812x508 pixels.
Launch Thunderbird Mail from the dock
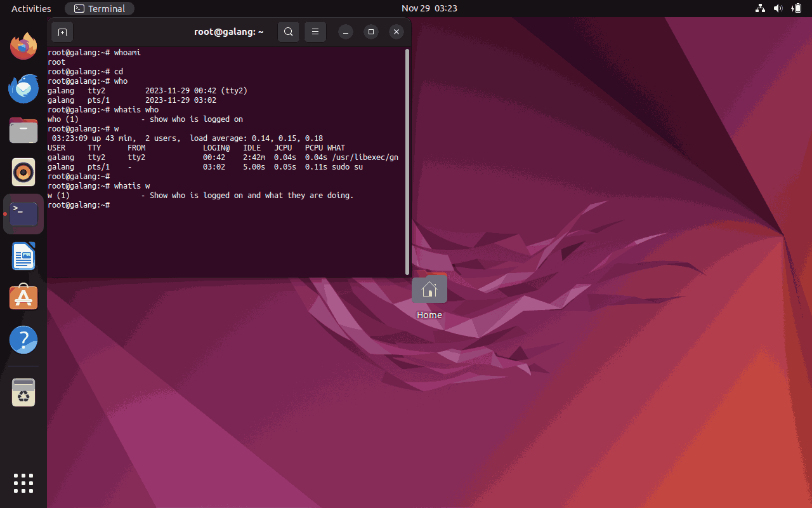pyautogui.click(x=23, y=88)
